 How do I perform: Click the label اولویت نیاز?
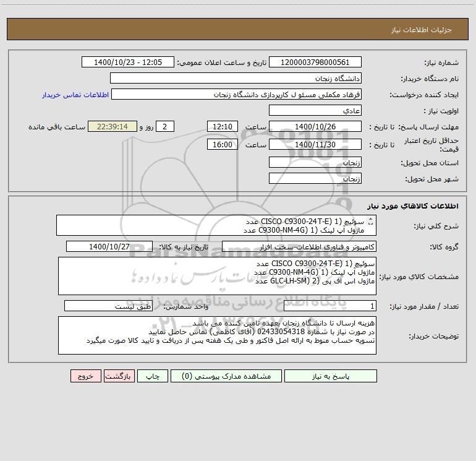pos(441,111)
